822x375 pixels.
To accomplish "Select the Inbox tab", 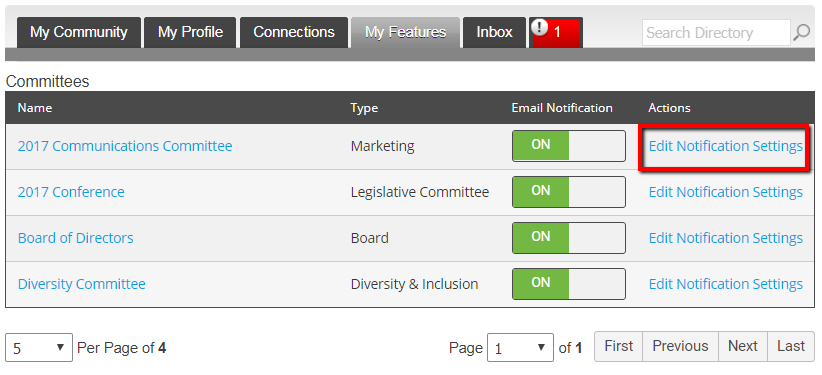I will pos(494,33).
